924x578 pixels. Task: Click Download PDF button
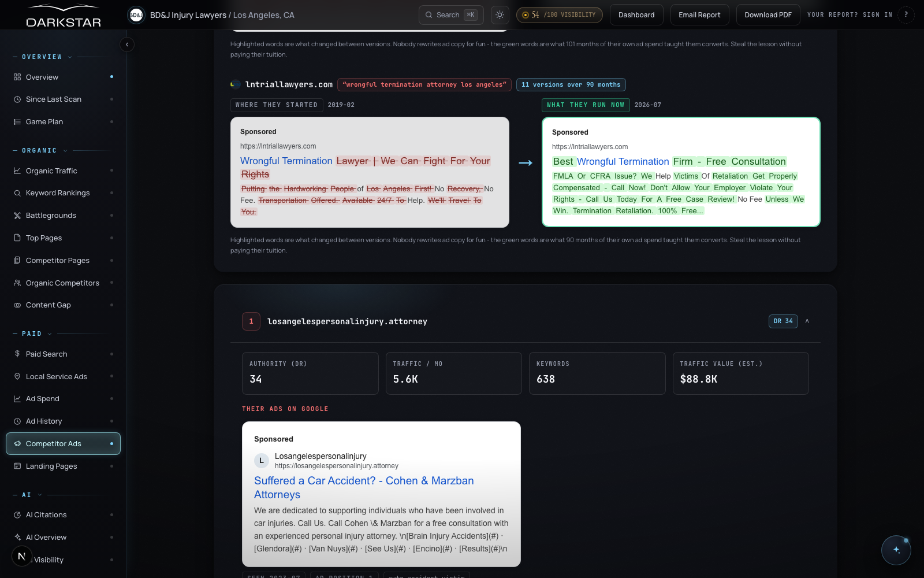pos(768,15)
